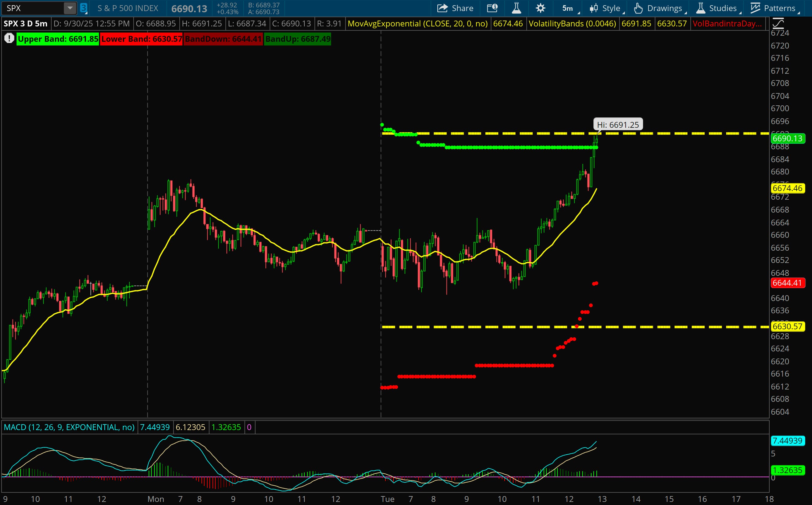Click the price axis scale curve icon

click(x=778, y=23)
